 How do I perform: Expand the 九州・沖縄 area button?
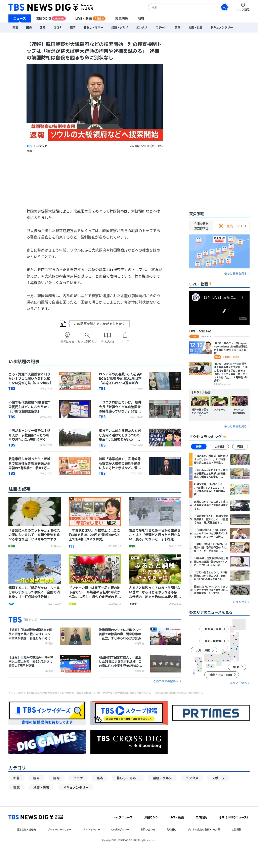click(x=204, y=650)
